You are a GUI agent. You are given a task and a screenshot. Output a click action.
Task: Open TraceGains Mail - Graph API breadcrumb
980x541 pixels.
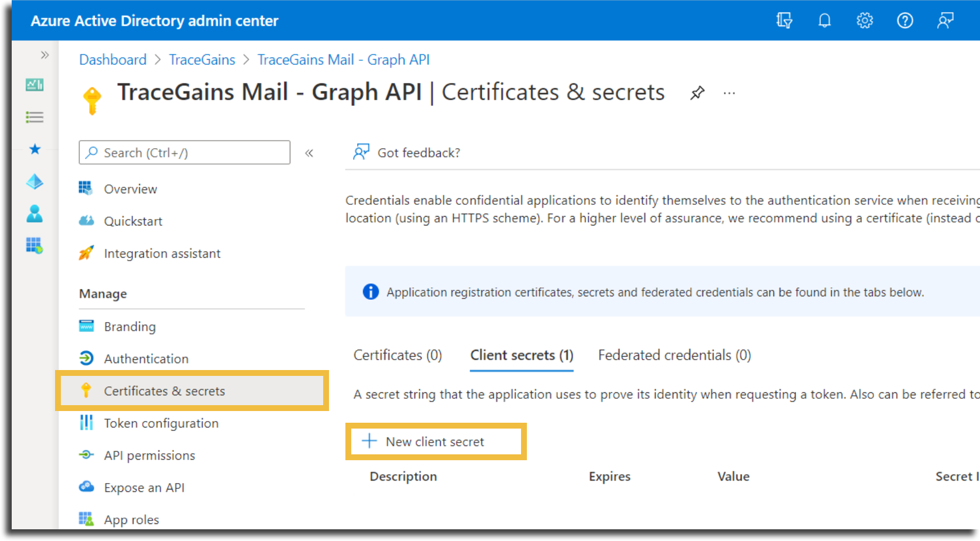tap(344, 60)
